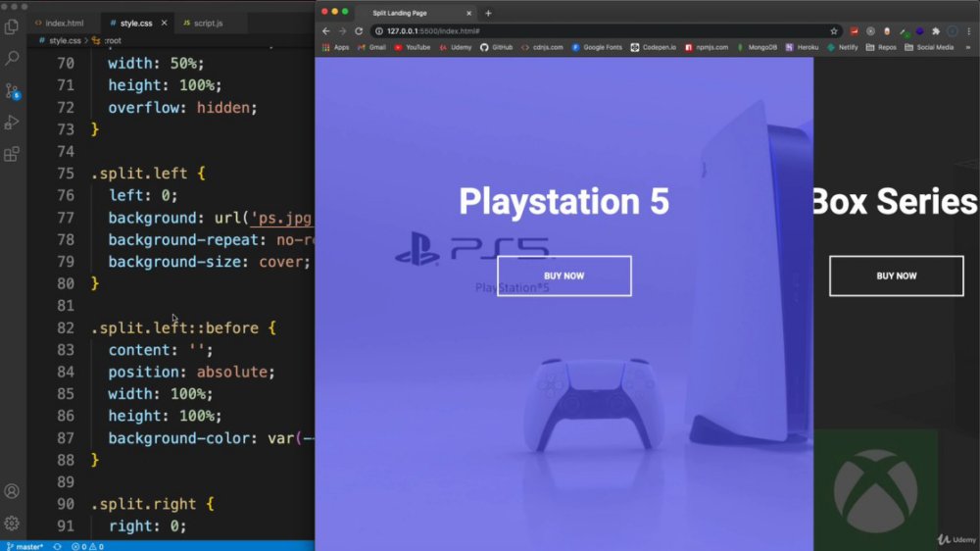Open the Heroku bookmark
Viewport: 980px width, 551px height.
tap(802, 47)
